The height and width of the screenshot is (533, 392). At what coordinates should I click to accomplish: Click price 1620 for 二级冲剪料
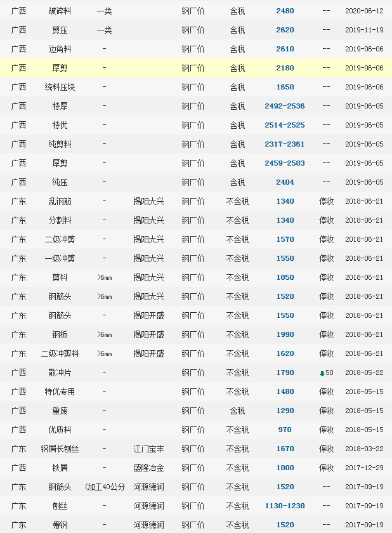pyautogui.click(x=285, y=353)
